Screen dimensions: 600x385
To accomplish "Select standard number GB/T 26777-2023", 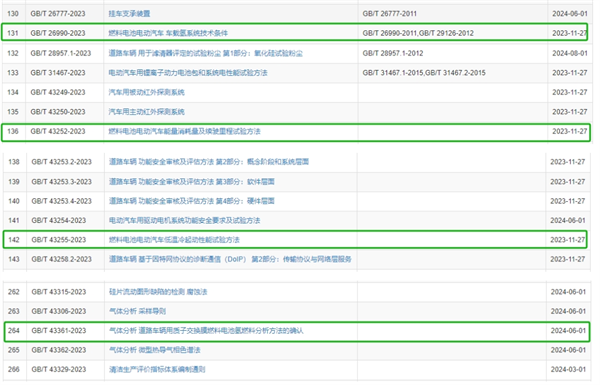I will [x=58, y=14].
